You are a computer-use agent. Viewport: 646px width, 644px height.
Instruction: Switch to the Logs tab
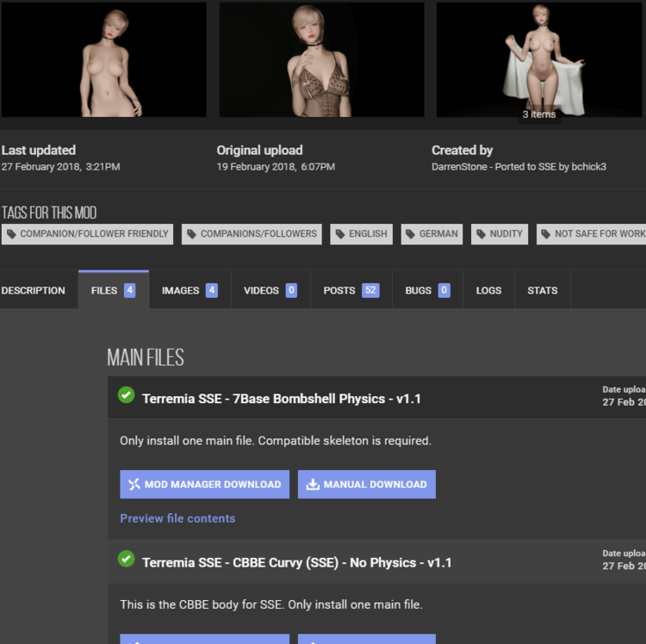coord(489,290)
